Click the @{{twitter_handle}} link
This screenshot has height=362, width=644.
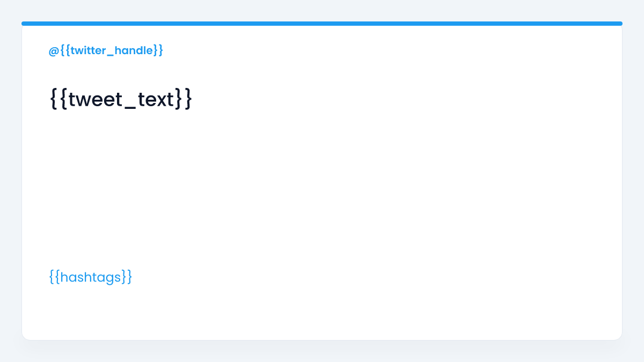pyautogui.click(x=106, y=51)
